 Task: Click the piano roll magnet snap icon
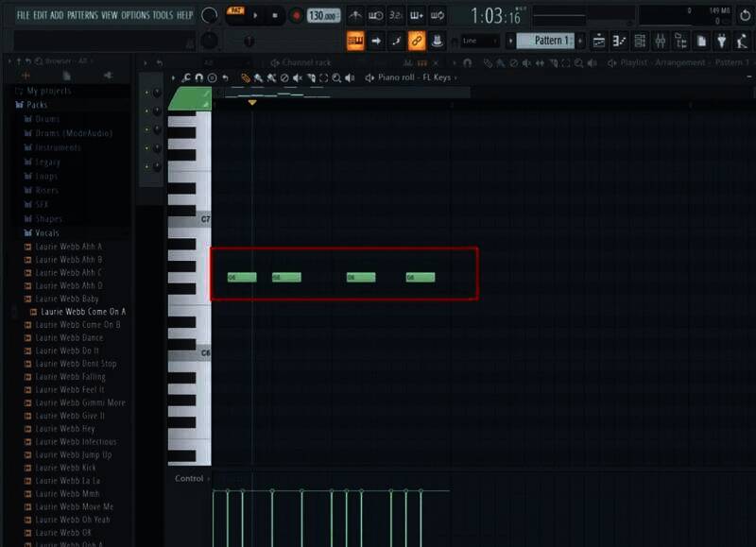(199, 78)
